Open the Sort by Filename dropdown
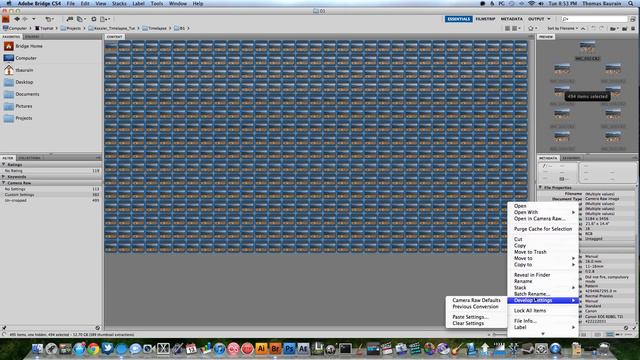Viewport: 640px width, 360px height. (x=562, y=29)
